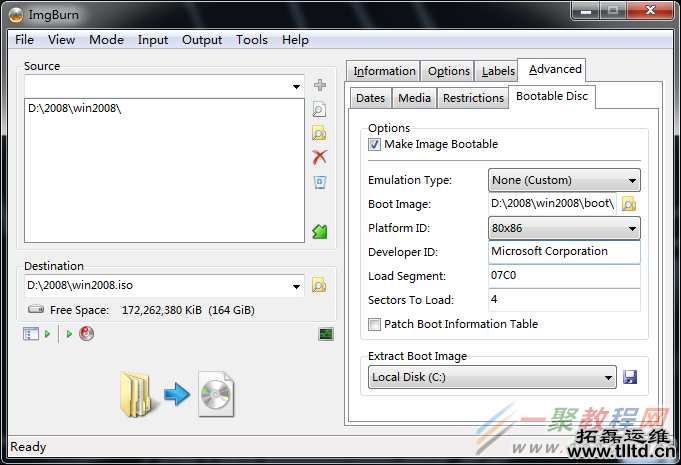
Task: Open the View menu
Action: pyautogui.click(x=61, y=40)
